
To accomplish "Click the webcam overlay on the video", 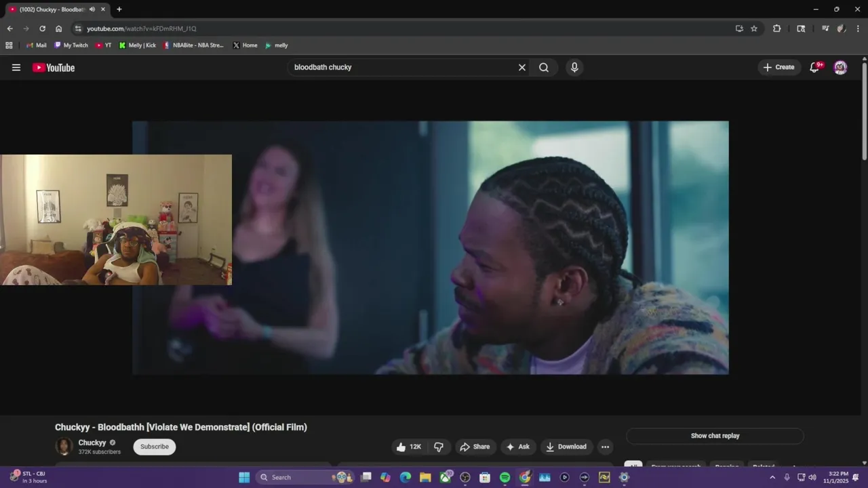I will coord(116,220).
